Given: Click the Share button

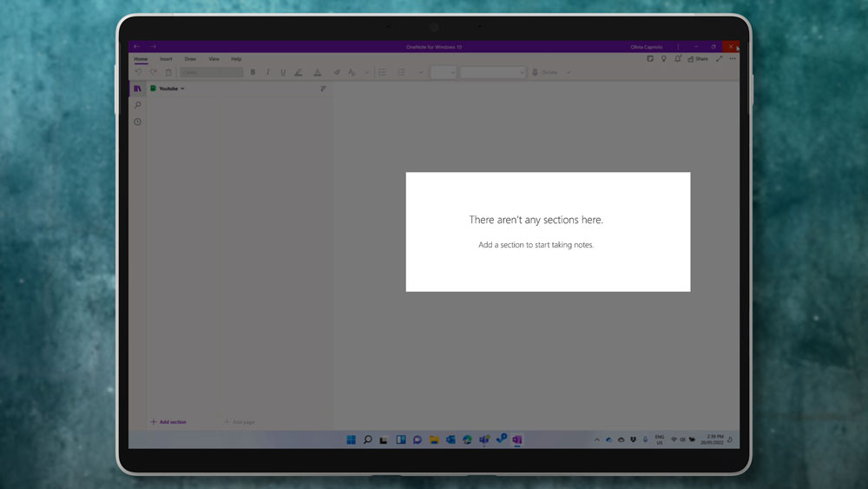Looking at the screenshot, I should [x=698, y=59].
